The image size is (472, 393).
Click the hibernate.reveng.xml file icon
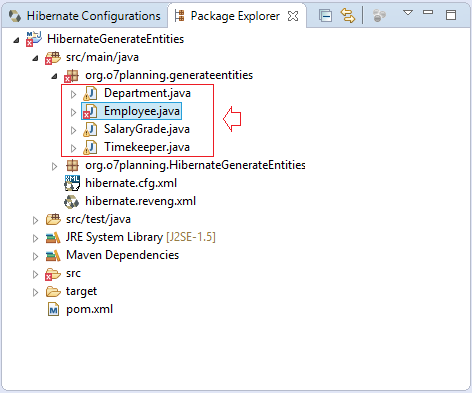click(72, 201)
